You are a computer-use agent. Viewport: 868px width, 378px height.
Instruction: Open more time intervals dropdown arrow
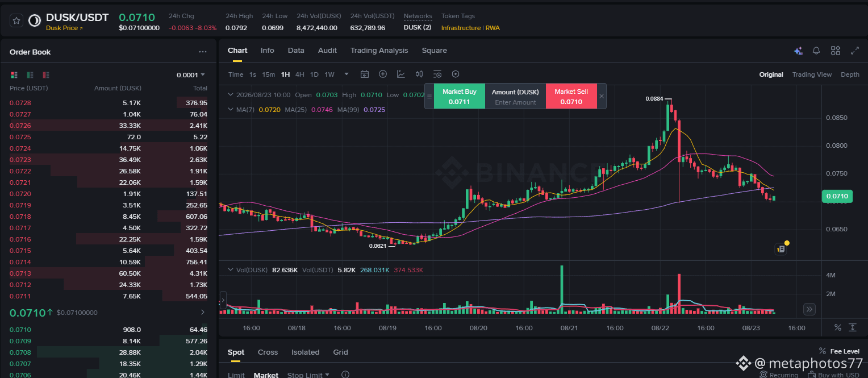[x=347, y=74]
